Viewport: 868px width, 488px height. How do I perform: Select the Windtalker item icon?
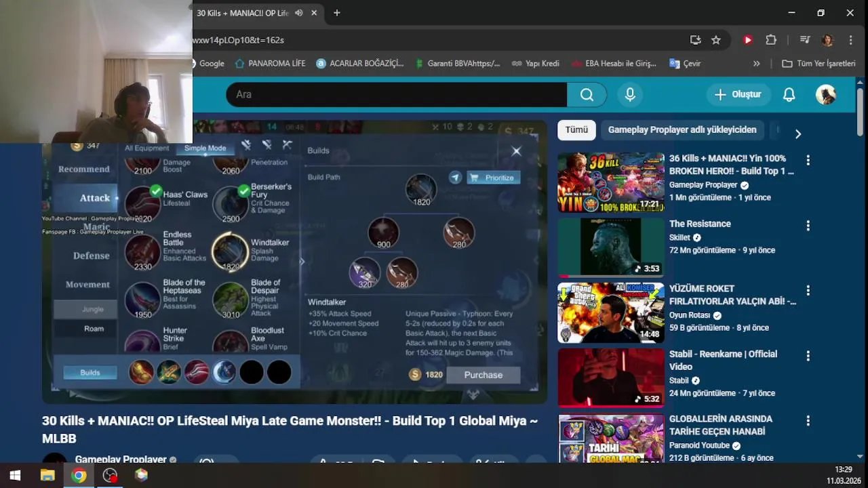pos(231,251)
